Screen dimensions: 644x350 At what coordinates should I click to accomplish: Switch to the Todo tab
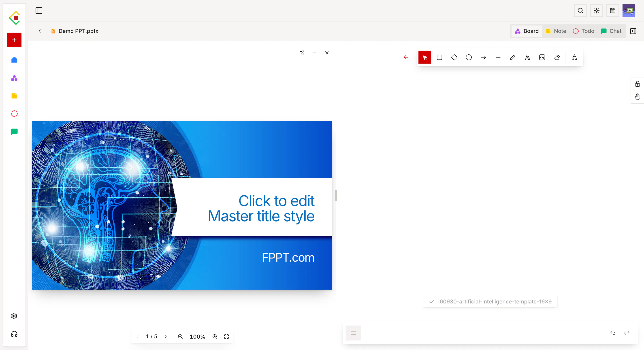pos(584,31)
